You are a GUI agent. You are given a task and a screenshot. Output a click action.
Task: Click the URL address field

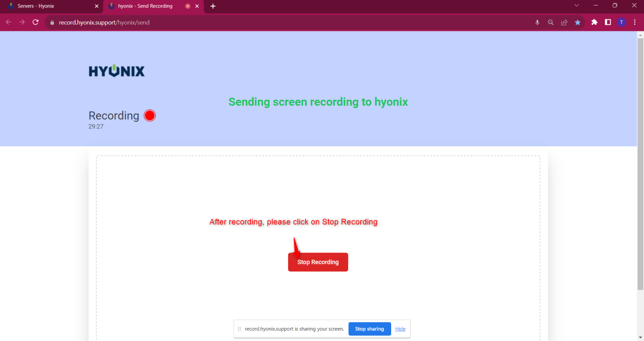252,23
